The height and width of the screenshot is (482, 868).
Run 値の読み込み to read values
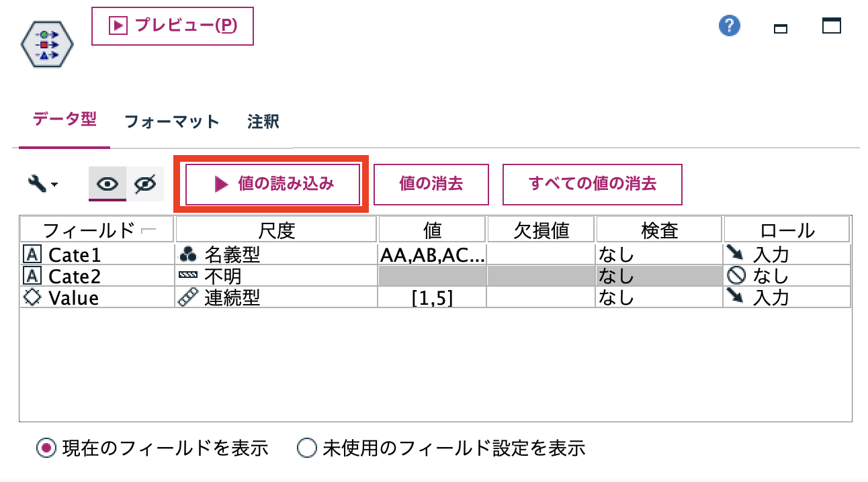271,184
